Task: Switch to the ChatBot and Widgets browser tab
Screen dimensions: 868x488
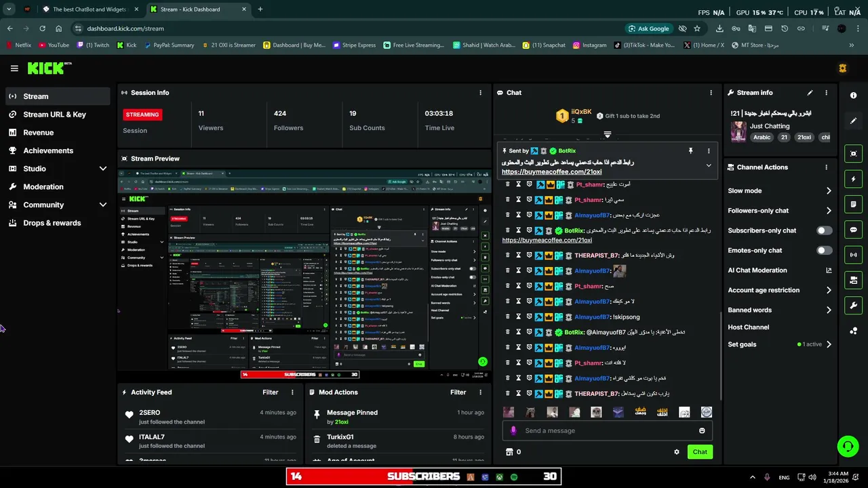Action: point(90,9)
